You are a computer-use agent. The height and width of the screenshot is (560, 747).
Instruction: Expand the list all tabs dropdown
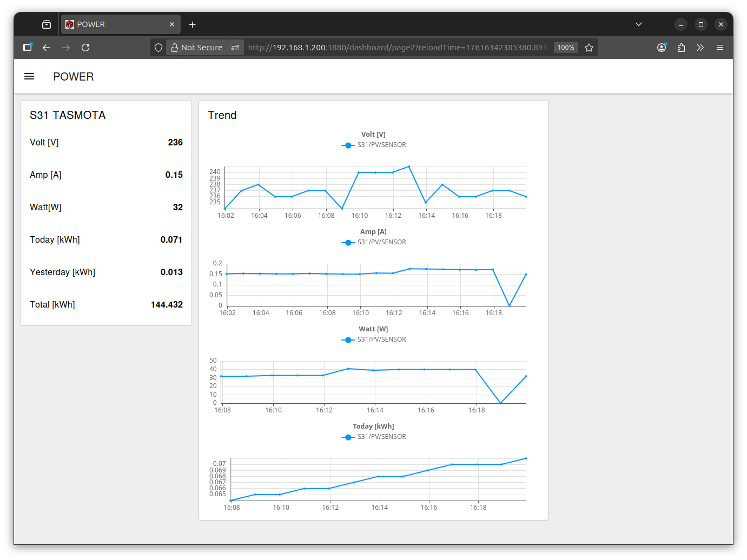pos(639,24)
